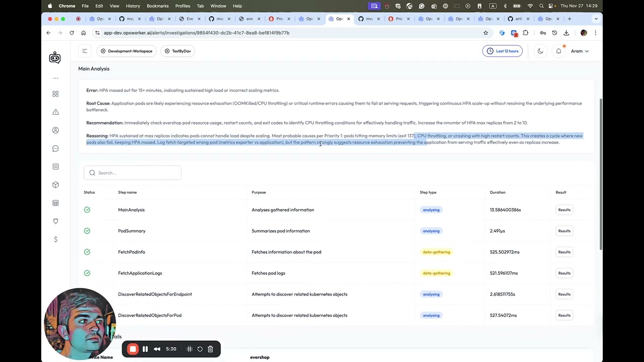The image size is (644, 362).
Task: Click the recorder grid options icon
Action: [x=190, y=349]
